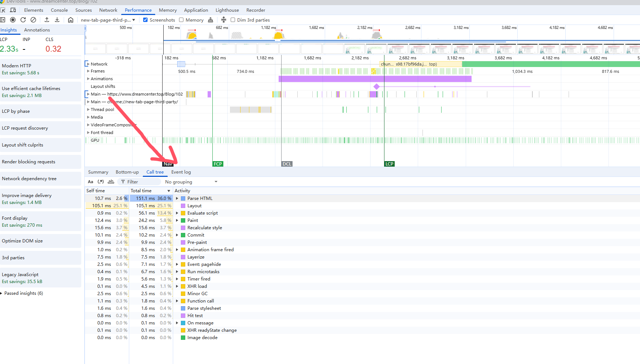
Task: Enable the Memory checkbox in toolbar
Action: pyautogui.click(x=181, y=20)
